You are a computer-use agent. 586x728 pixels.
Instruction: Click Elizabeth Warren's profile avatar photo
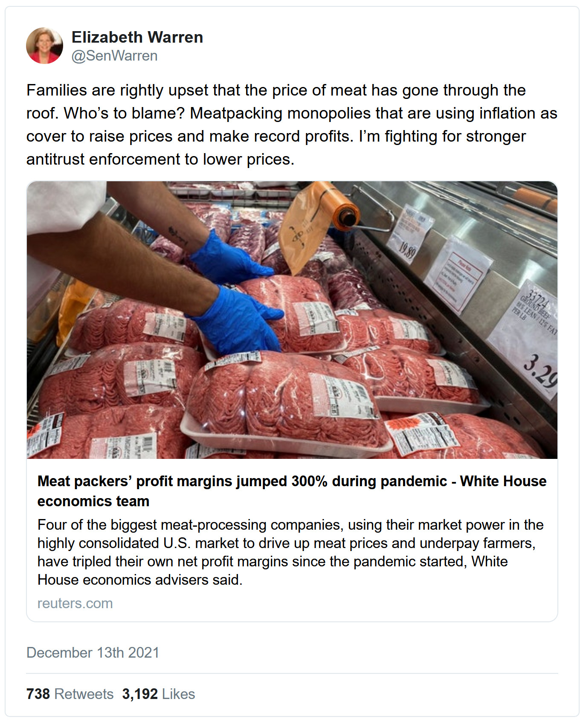45,46
